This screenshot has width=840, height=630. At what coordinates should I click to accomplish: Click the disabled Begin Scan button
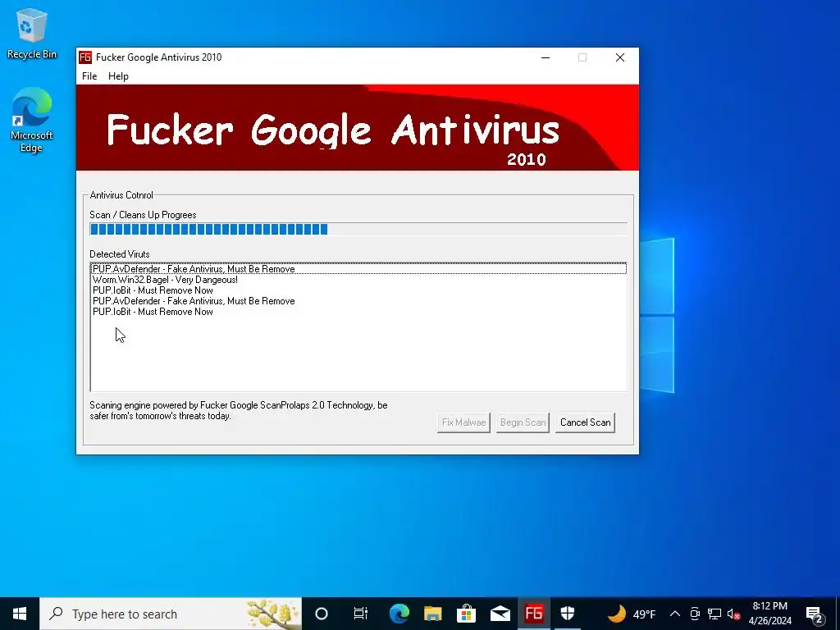click(523, 422)
